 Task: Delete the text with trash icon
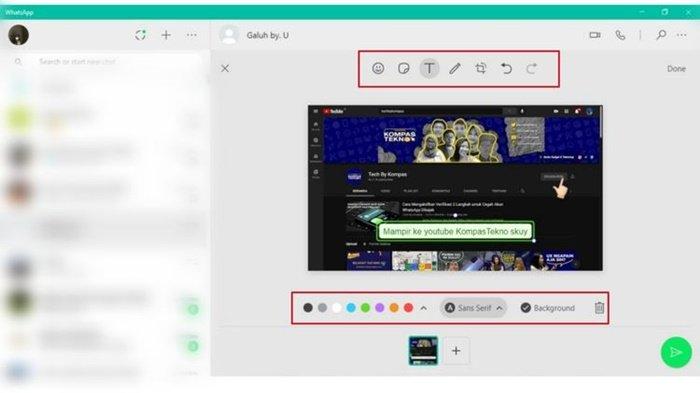(x=599, y=308)
